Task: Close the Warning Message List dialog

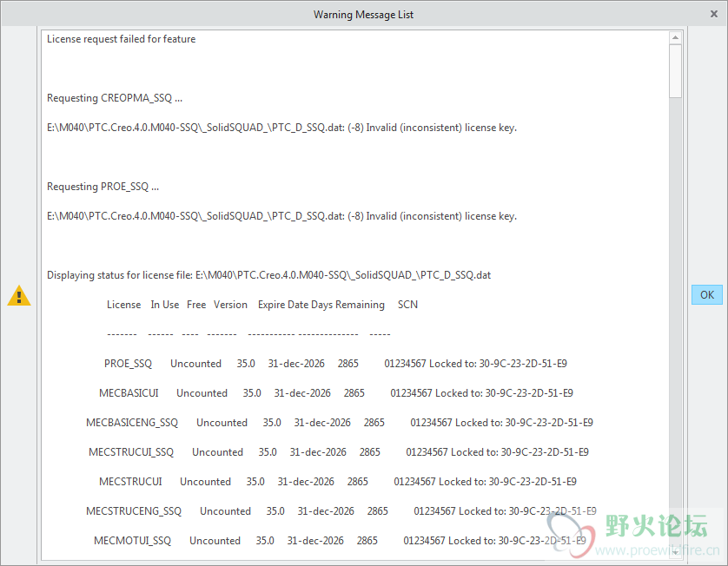Action: 714,14
